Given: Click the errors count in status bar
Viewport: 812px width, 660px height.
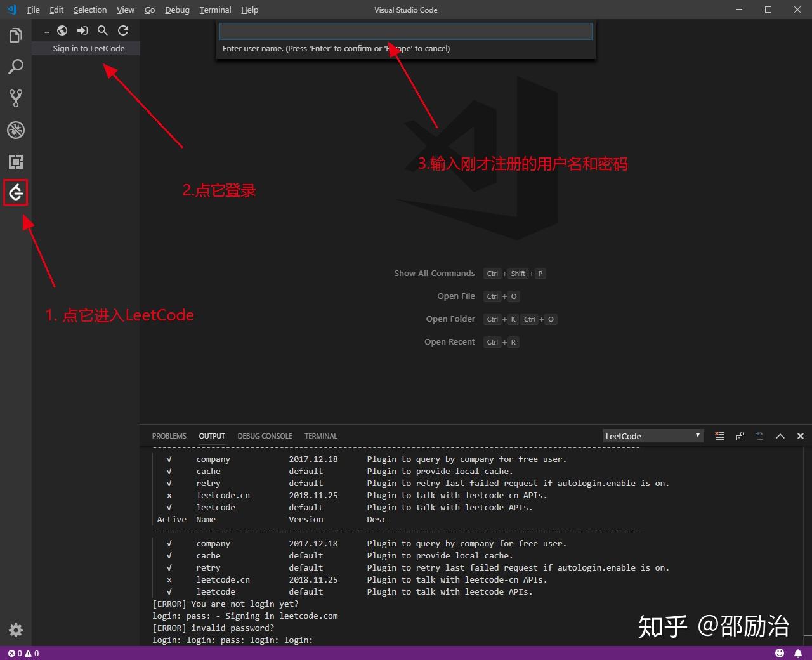Looking at the screenshot, I should [x=15, y=654].
